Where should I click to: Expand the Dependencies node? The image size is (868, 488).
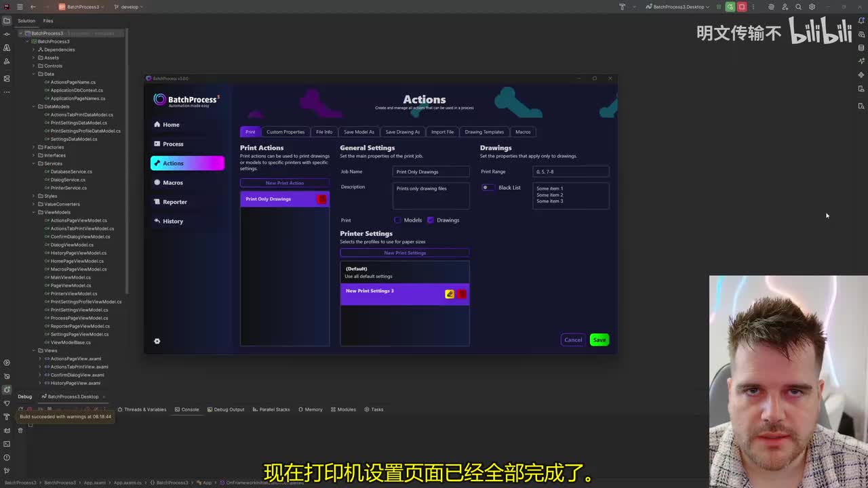tap(33, 49)
